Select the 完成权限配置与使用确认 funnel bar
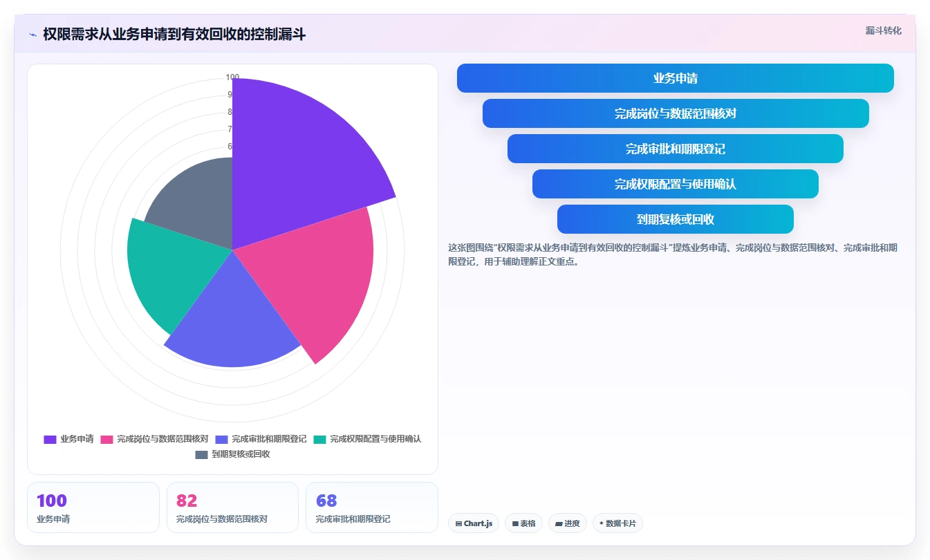This screenshot has height=560, width=930. (675, 184)
